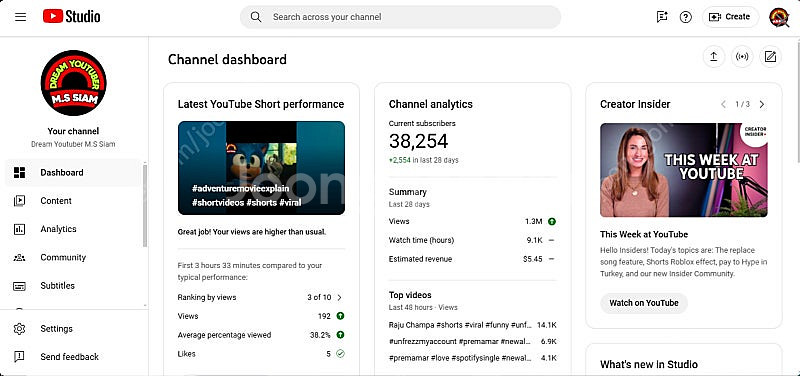Click Send feedback in the sidebar
800x376 pixels.
[73, 357]
